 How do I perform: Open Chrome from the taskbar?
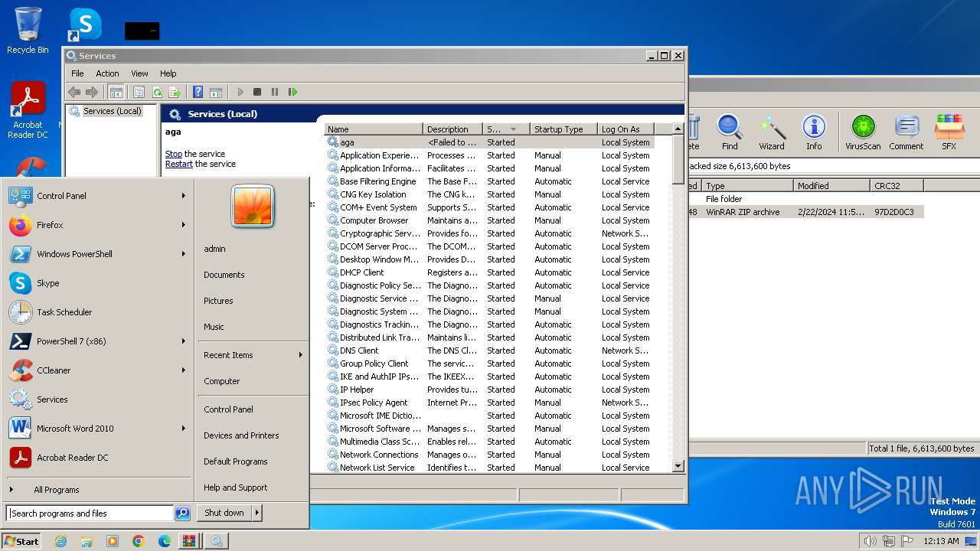(139, 541)
